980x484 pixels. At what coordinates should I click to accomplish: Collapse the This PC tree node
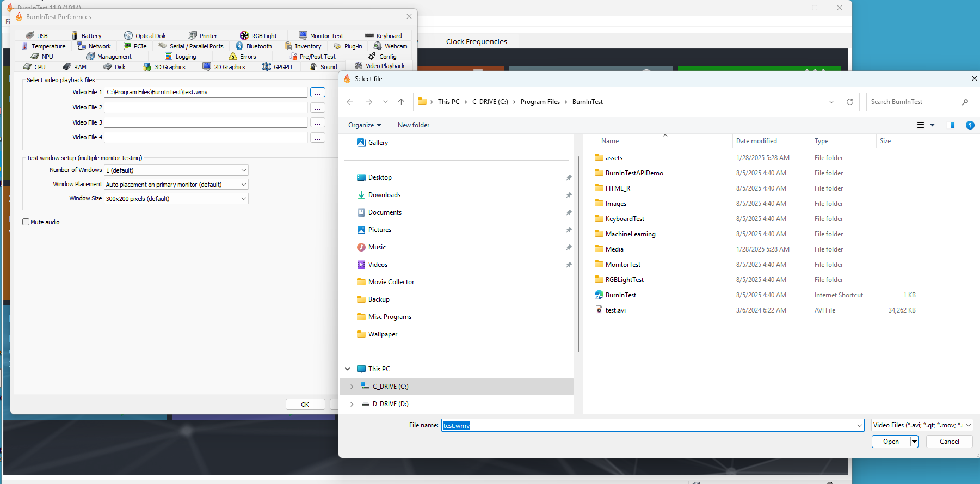pyautogui.click(x=348, y=369)
